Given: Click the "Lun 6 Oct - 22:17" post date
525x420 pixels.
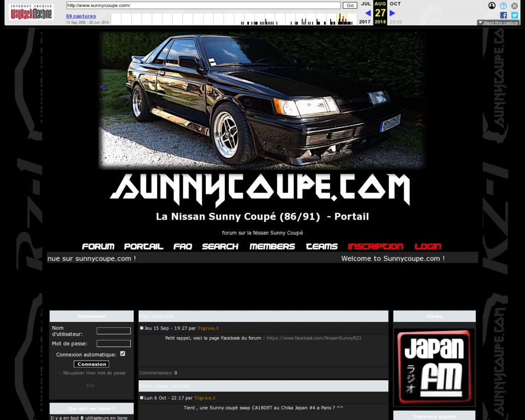Looking at the screenshot, I should (x=164, y=398).
